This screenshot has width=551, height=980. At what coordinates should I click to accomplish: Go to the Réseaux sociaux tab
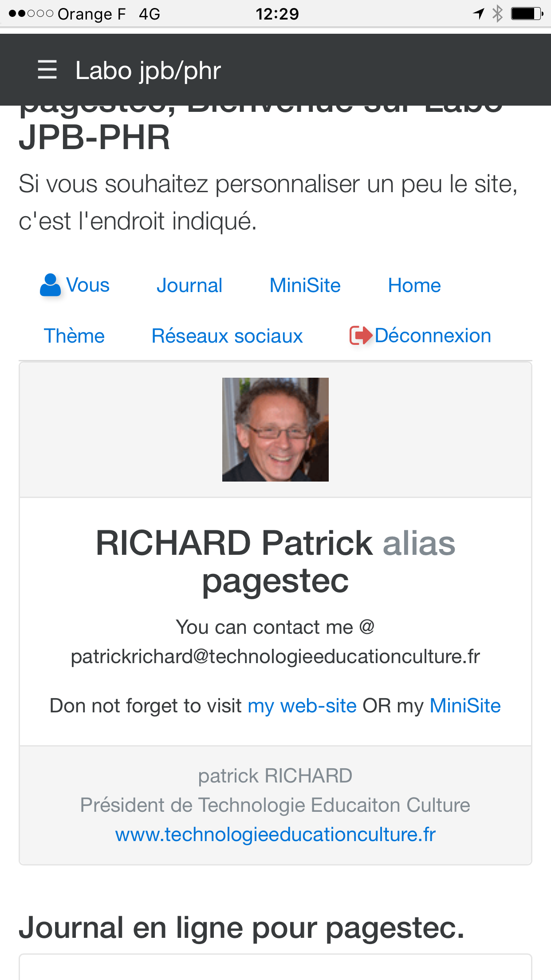(227, 336)
